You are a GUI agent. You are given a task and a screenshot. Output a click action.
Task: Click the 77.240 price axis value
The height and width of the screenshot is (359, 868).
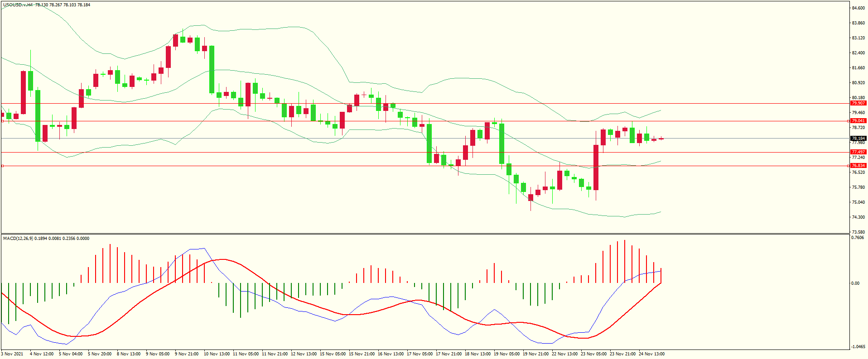coord(858,158)
